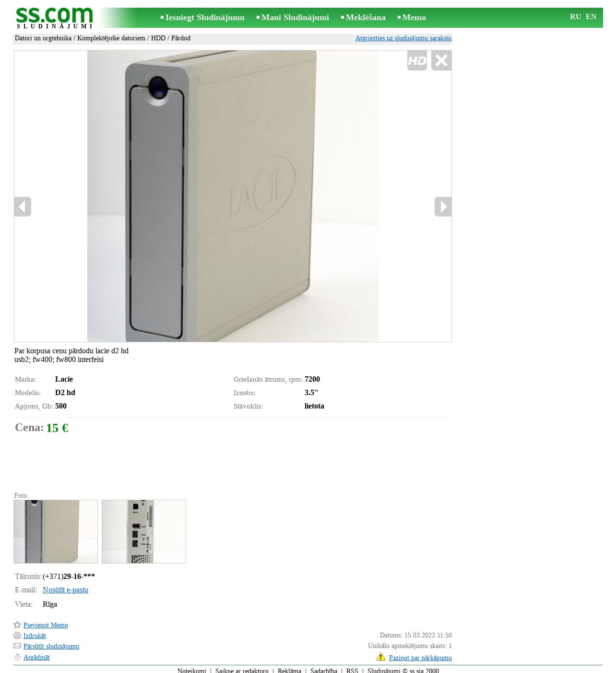Open the ss.com logo homepage

click(54, 18)
